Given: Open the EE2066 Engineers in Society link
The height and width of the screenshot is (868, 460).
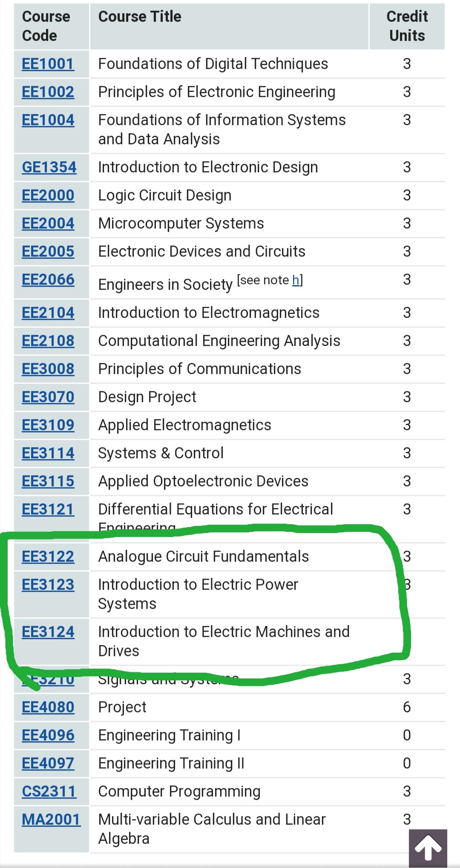Looking at the screenshot, I should [x=48, y=280].
